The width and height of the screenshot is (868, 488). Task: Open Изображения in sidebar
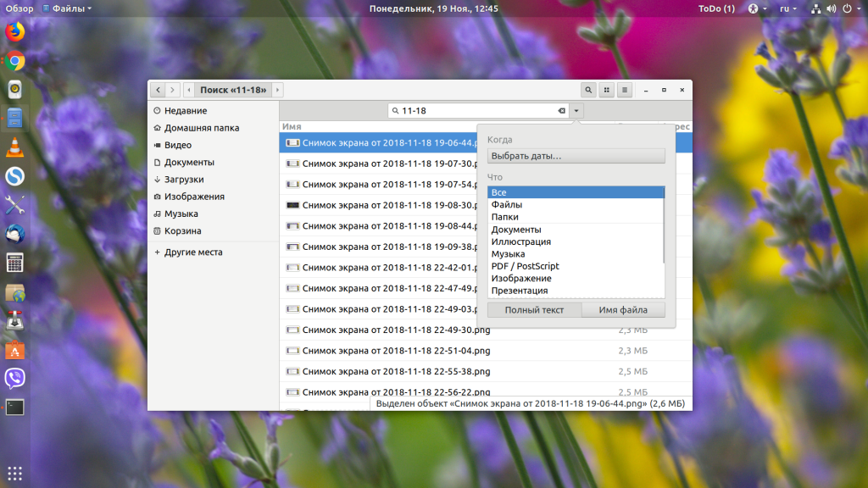click(x=213, y=197)
